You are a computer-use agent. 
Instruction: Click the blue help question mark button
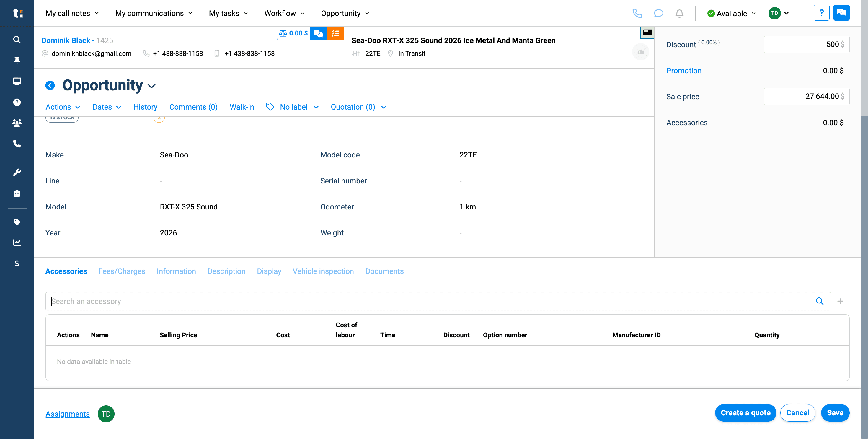[x=821, y=13]
